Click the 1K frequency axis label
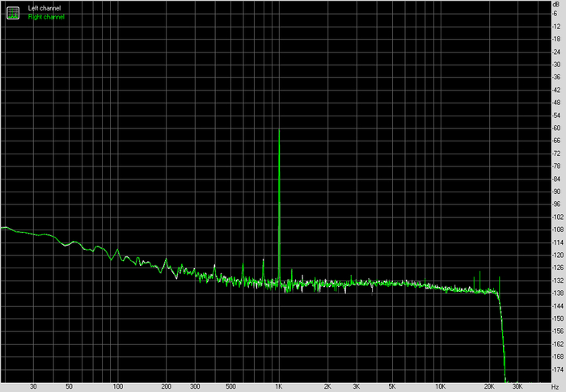Screen dimensions: 566x392 coord(279,386)
